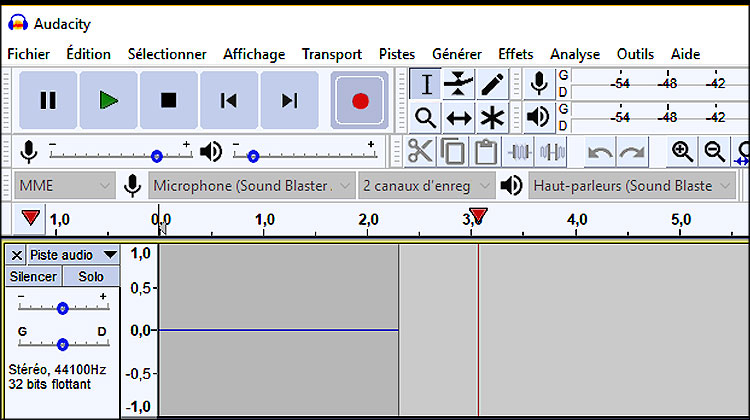The width and height of the screenshot is (750, 420).
Task: Start playback with the green Play button
Action: click(x=109, y=100)
